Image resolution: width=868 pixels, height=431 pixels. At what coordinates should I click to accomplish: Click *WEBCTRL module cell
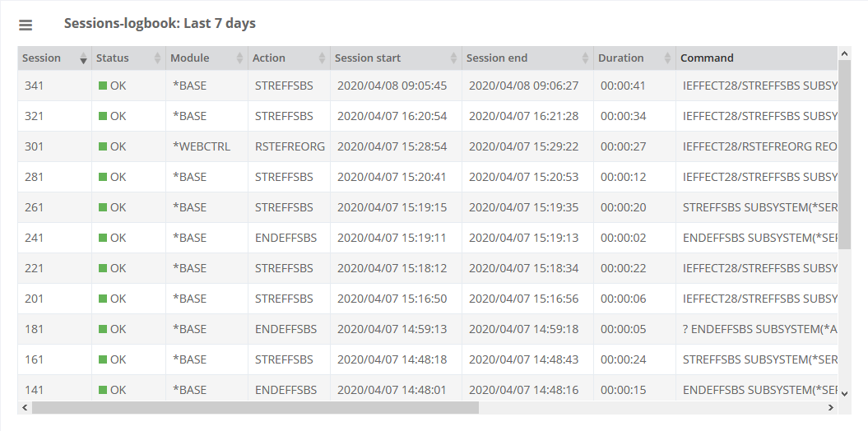[x=202, y=146]
